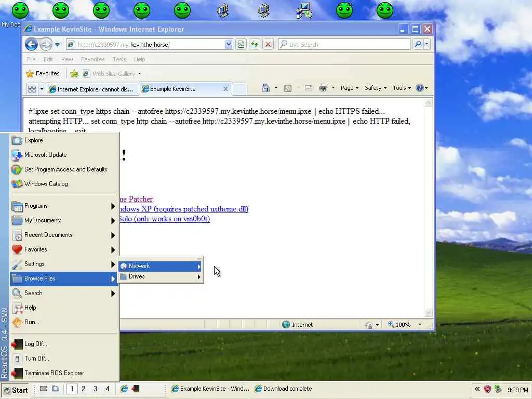Click the address bar showing kevinthe.horse

pos(146,45)
